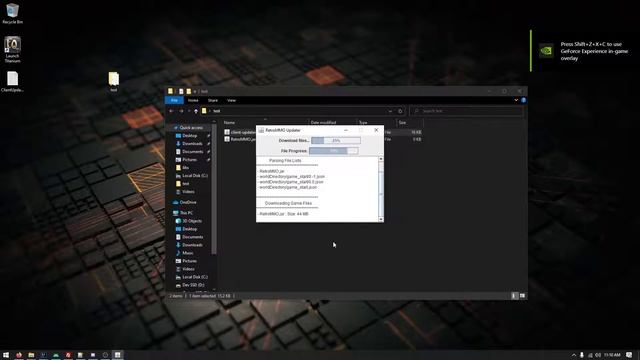
Task: Open Desktop under Quick access
Action: click(190, 136)
